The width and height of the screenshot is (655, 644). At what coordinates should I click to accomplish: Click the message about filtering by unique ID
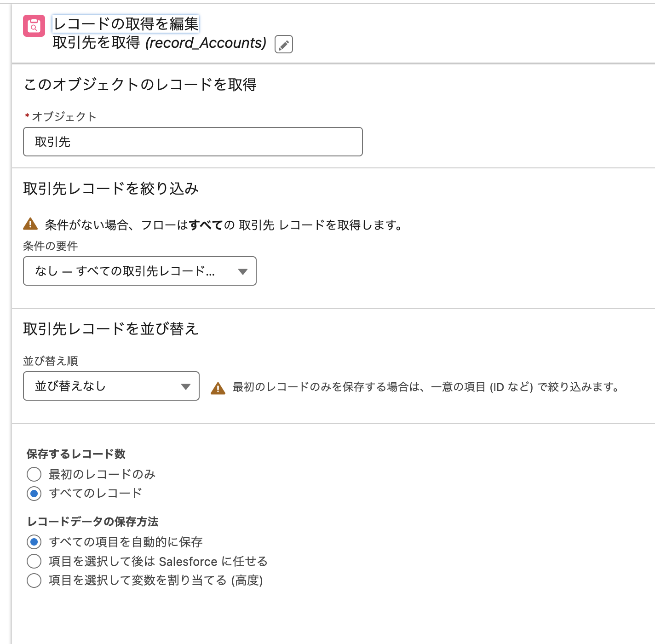[x=425, y=387]
